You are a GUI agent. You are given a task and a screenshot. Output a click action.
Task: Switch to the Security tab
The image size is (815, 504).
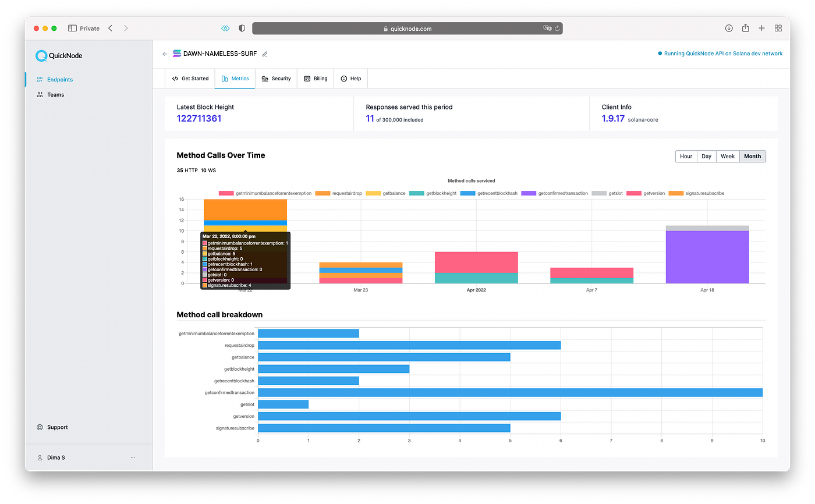tap(276, 79)
